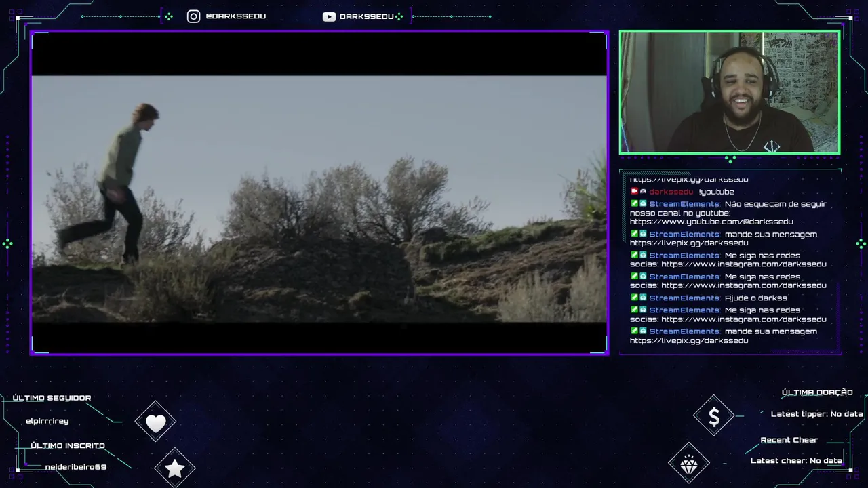Viewport: 868px width, 488px height.
Task: Click the 'Recent Cheer' label
Action: coord(789,440)
